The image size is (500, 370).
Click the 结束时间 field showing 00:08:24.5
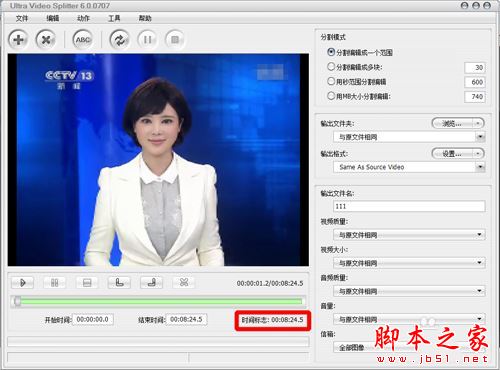[186, 319]
